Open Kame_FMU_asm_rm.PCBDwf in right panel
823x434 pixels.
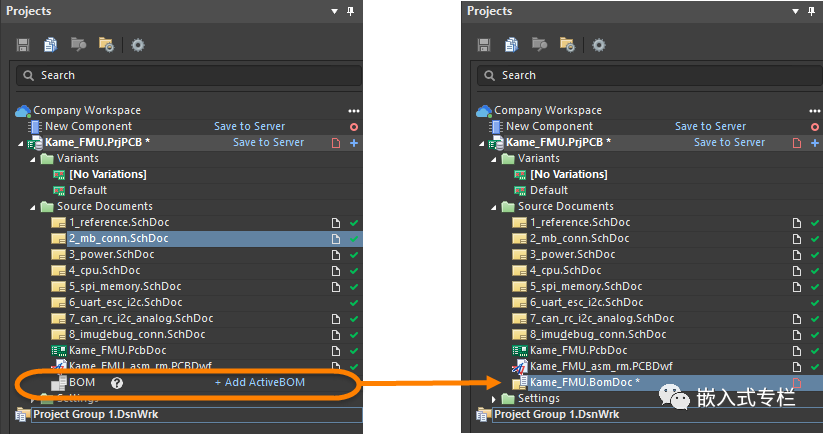click(601, 366)
